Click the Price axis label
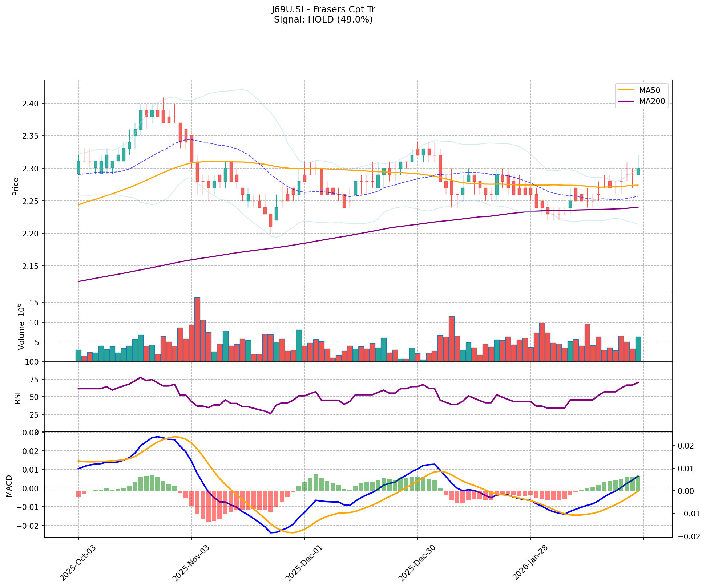This screenshot has width=706, height=588. pyautogui.click(x=16, y=187)
